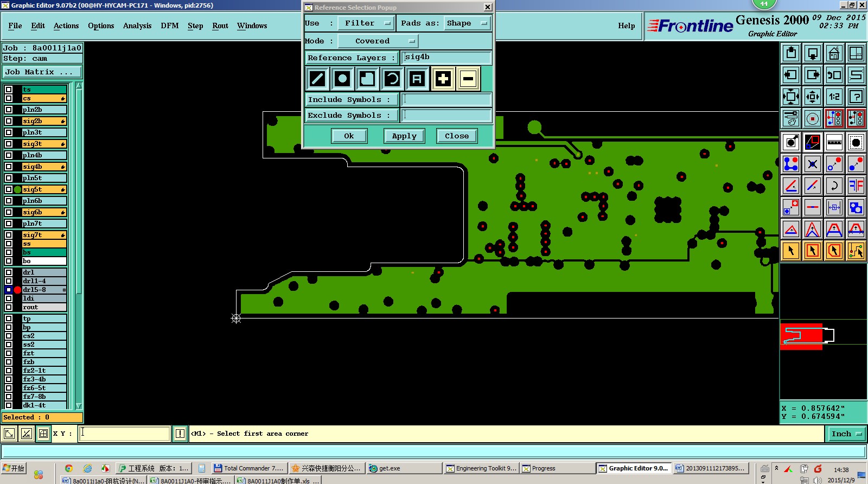This screenshot has width=868, height=484.
Task: Select the net select arrow tool
Action: [856, 251]
